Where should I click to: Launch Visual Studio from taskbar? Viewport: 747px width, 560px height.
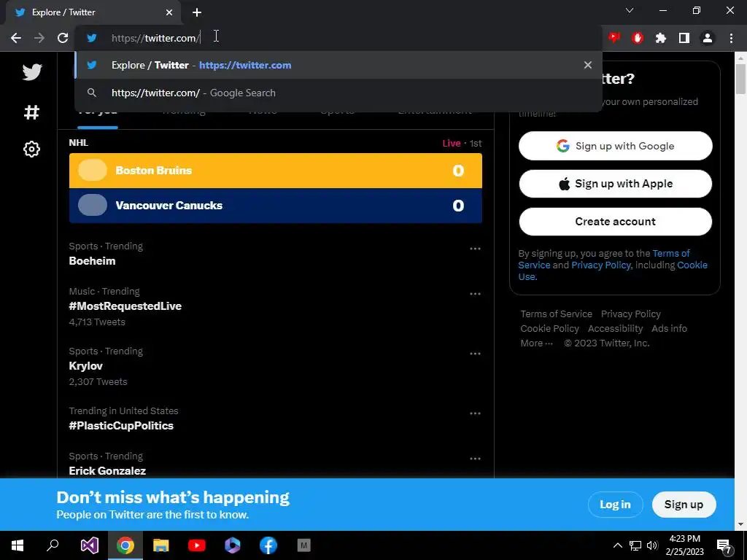click(89, 545)
